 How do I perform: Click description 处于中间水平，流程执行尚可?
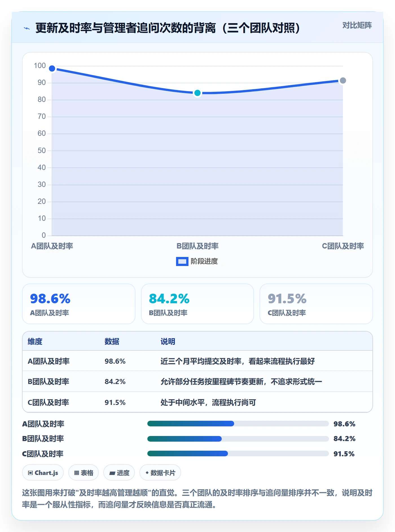[x=208, y=402]
